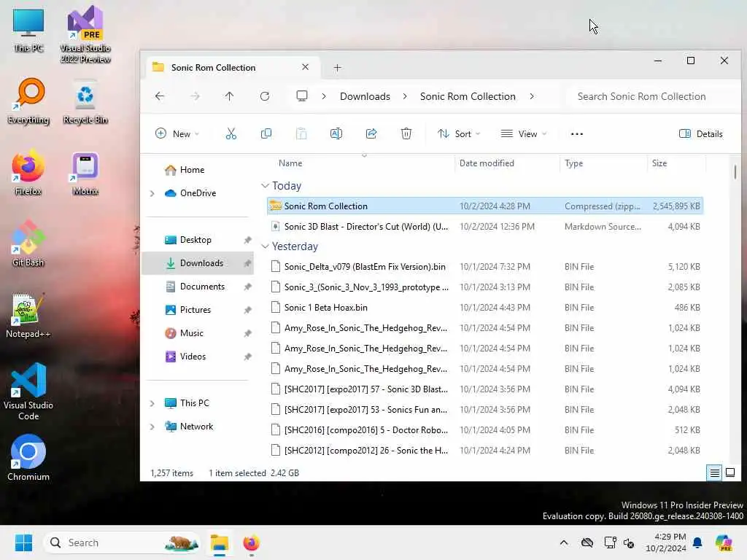Screen dimensions: 747x560
Task: Click chevron after Sonic Rom Collection breadcrumb
Action: [532, 96]
